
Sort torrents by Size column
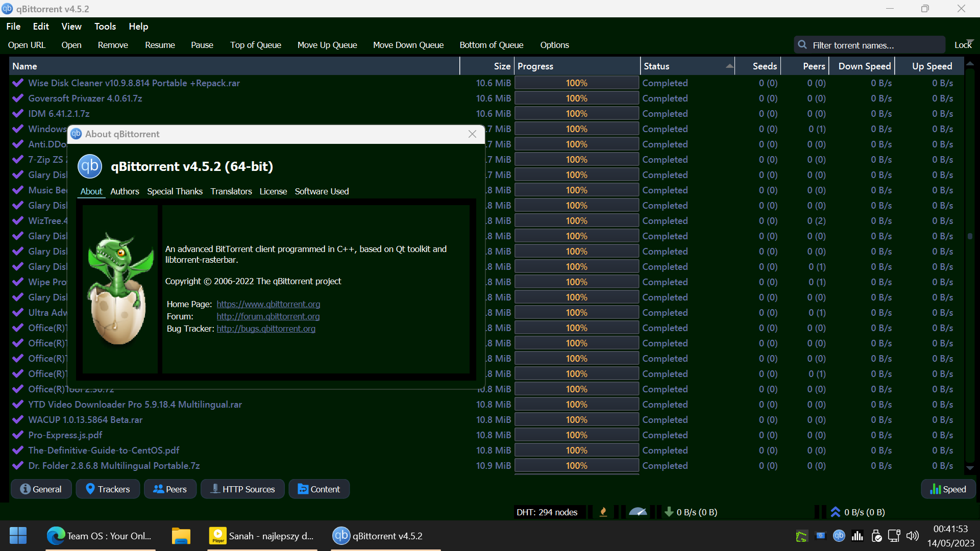click(x=487, y=66)
